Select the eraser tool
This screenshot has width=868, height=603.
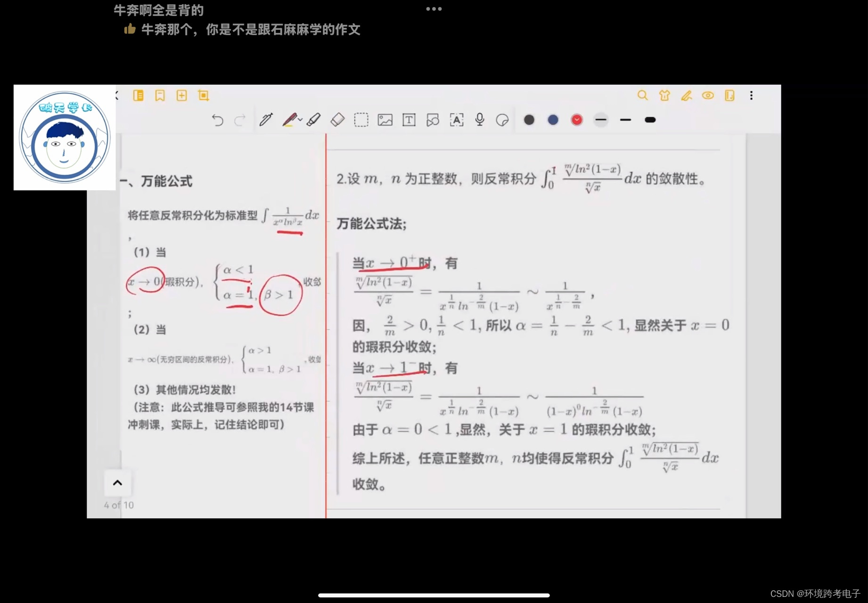[x=337, y=120]
